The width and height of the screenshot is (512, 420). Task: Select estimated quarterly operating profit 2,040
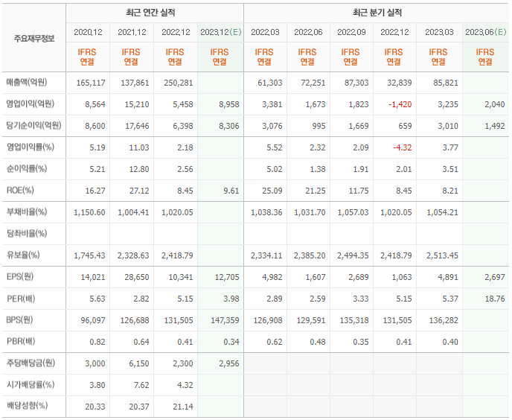(495, 104)
